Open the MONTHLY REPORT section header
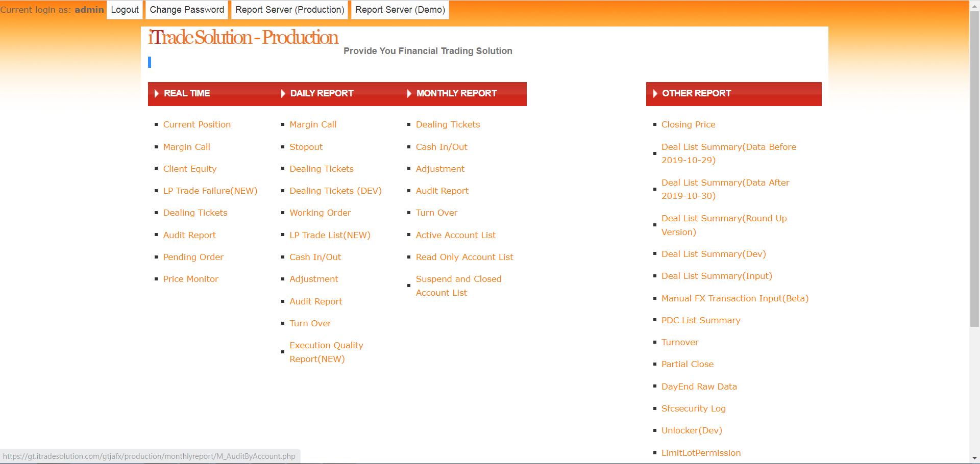980x464 pixels. pos(456,93)
